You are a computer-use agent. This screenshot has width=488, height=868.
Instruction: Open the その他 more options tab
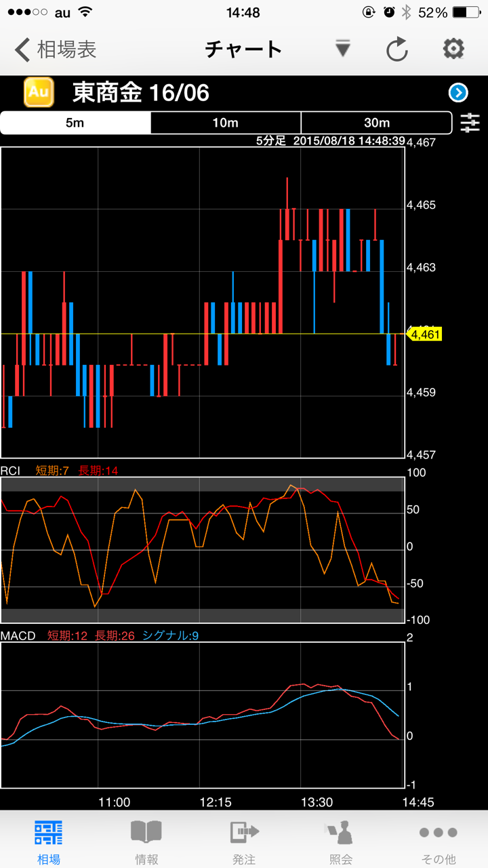[438, 841]
